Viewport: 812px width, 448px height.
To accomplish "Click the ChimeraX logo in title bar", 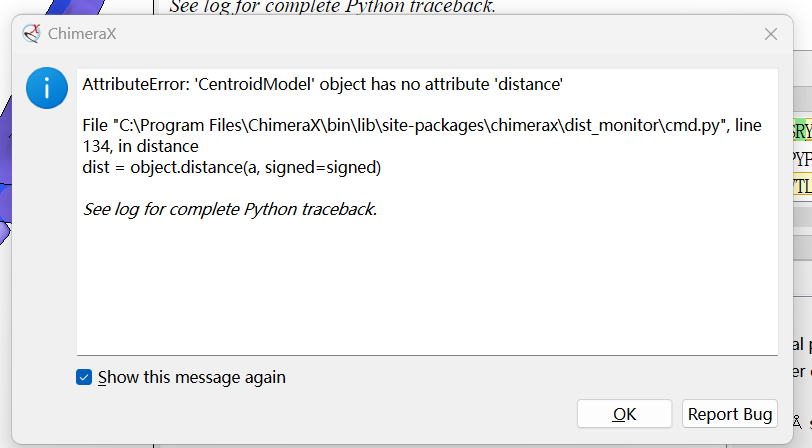I will point(32,33).
